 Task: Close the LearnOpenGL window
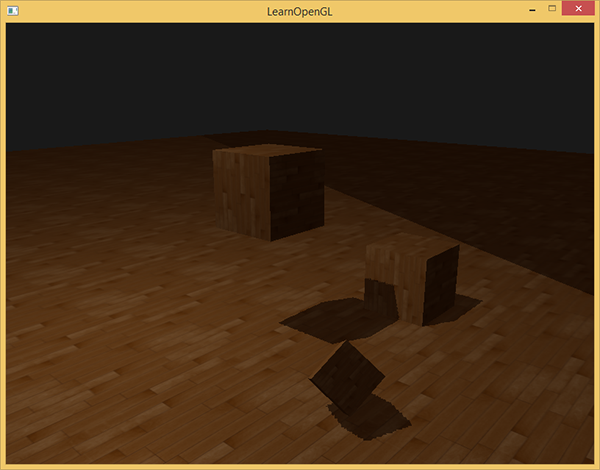coord(577,10)
